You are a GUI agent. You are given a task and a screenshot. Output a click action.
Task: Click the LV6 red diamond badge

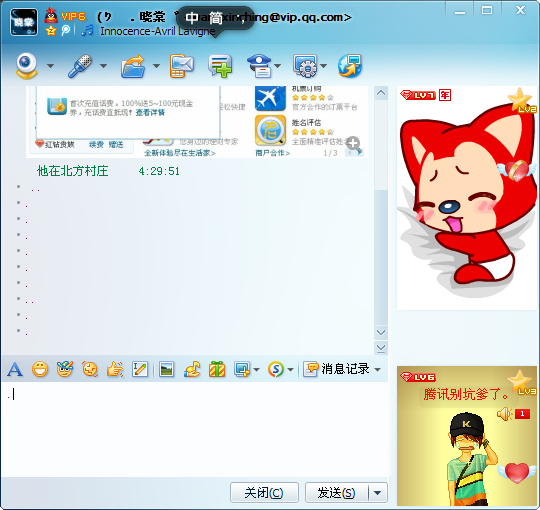(418, 377)
